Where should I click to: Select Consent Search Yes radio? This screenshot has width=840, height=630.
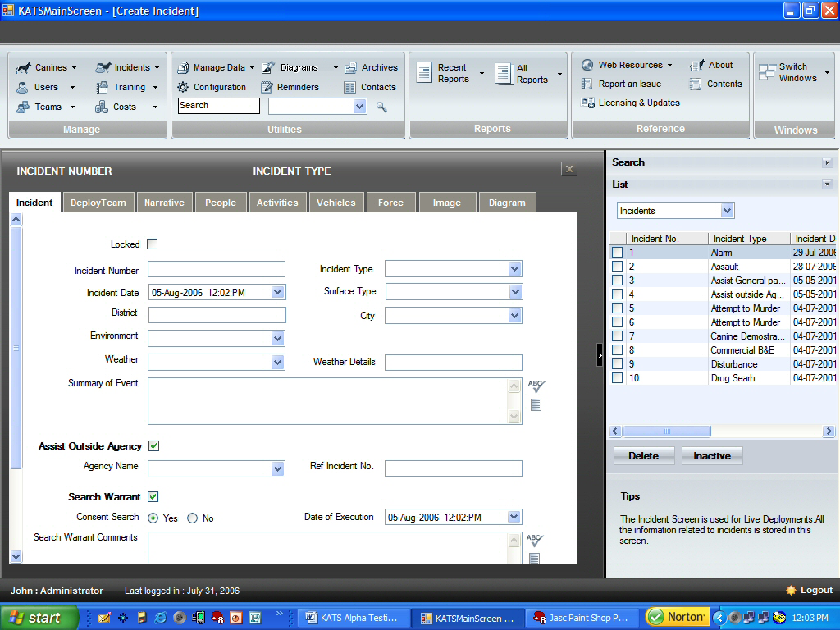(x=153, y=518)
